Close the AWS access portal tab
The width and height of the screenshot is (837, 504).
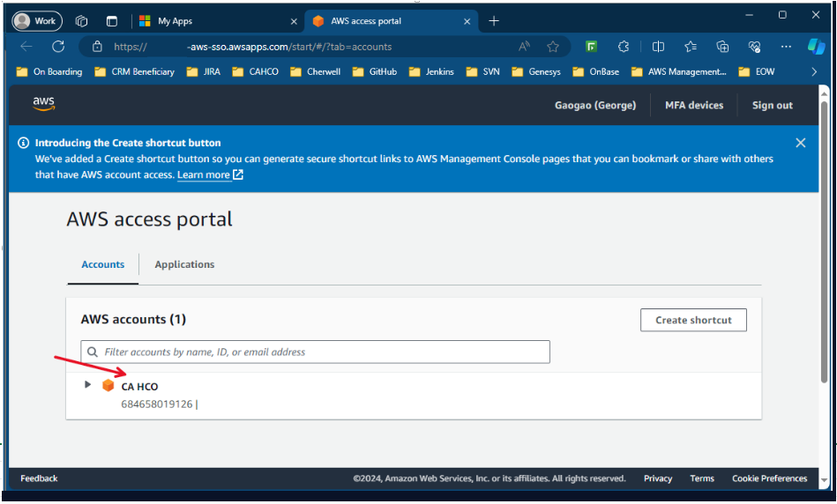(467, 21)
